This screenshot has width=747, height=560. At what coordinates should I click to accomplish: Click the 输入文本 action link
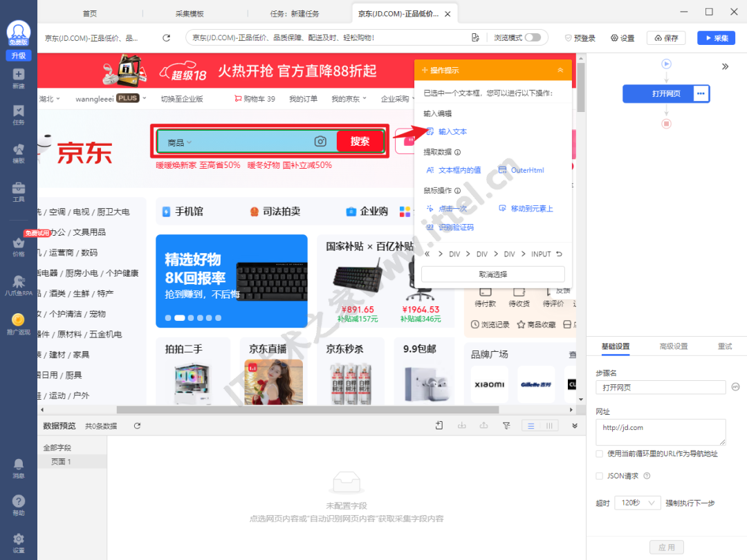click(452, 131)
